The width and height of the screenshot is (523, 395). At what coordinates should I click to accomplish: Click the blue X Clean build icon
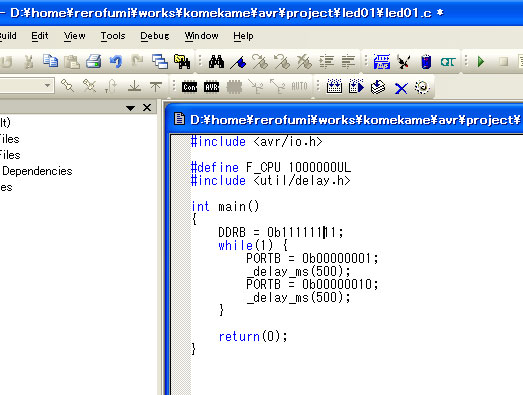pos(401,89)
